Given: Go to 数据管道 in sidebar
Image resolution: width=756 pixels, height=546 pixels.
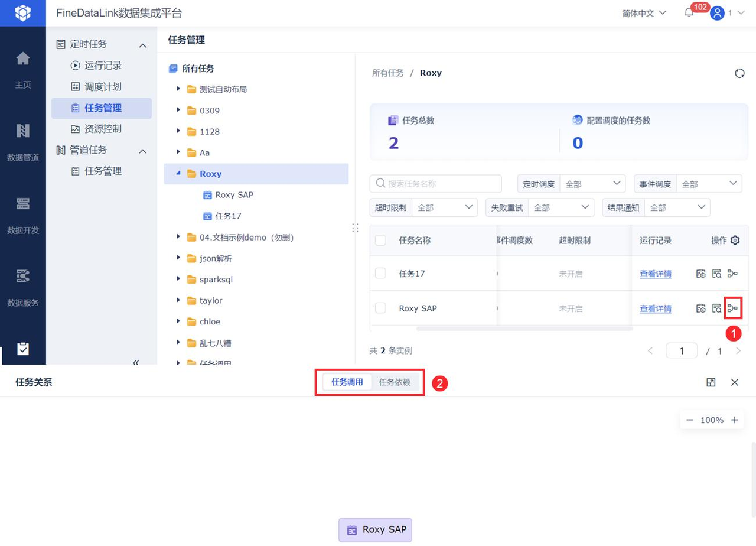Looking at the screenshot, I should click(x=22, y=142).
